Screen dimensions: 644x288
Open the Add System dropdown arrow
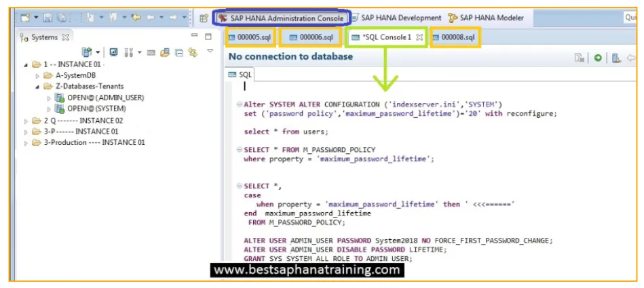tap(98, 52)
